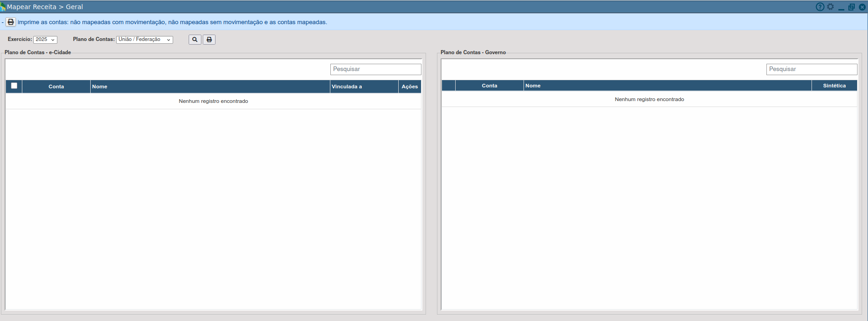
Task: Close the Mapear Receita window
Action: (862, 7)
